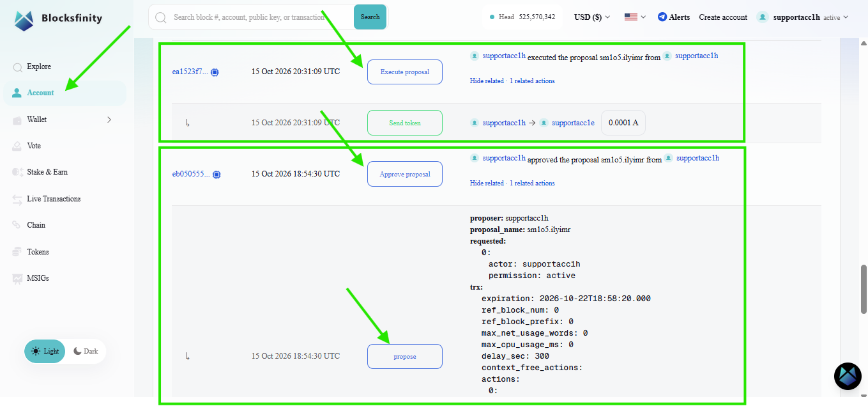
Task: Switch to Light theme
Action: [x=45, y=352]
